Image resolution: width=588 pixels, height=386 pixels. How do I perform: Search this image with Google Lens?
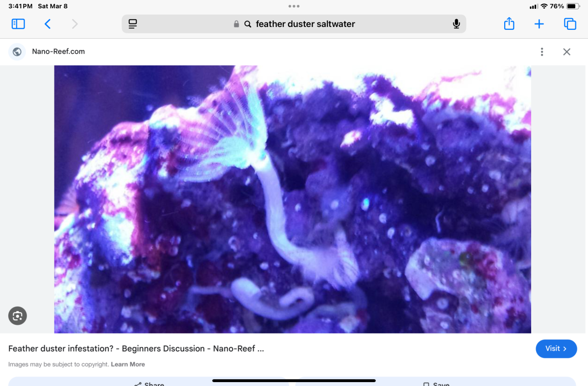(x=18, y=316)
